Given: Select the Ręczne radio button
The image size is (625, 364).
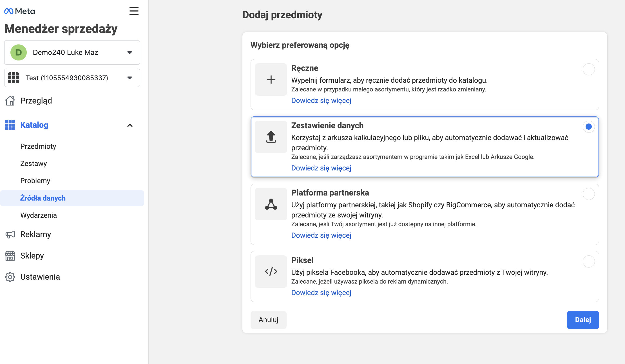Looking at the screenshot, I should coord(588,69).
